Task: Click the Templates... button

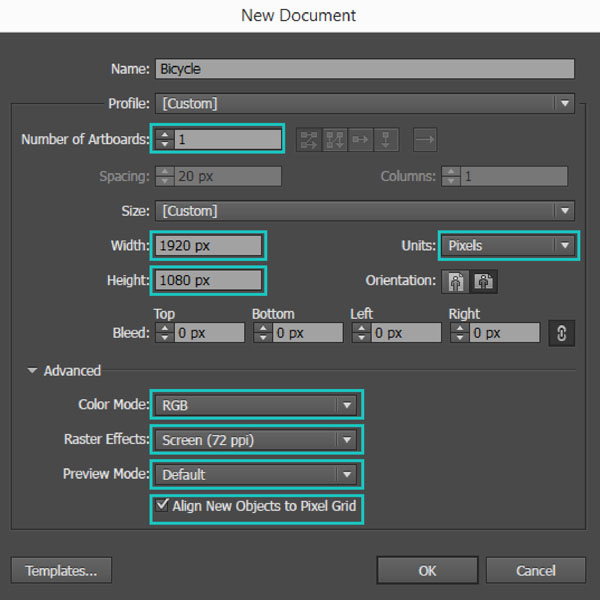Action: [62, 571]
